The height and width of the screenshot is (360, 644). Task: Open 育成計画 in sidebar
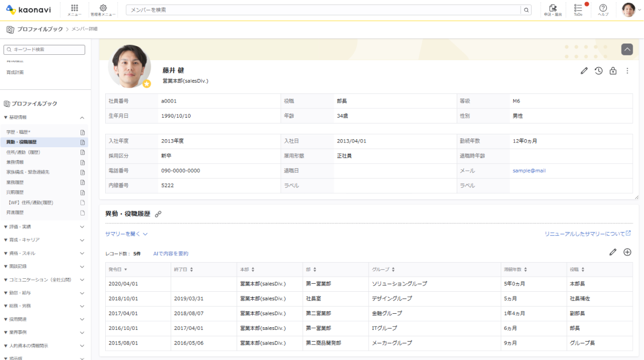coord(15,72)
